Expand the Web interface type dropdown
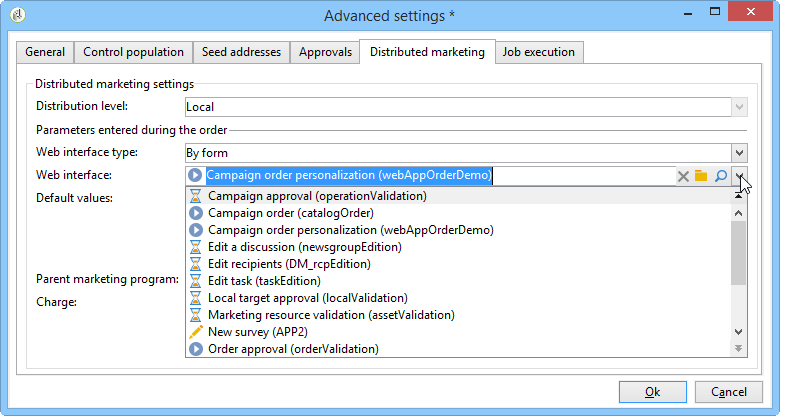800x417 pixels. pos(739,152)
